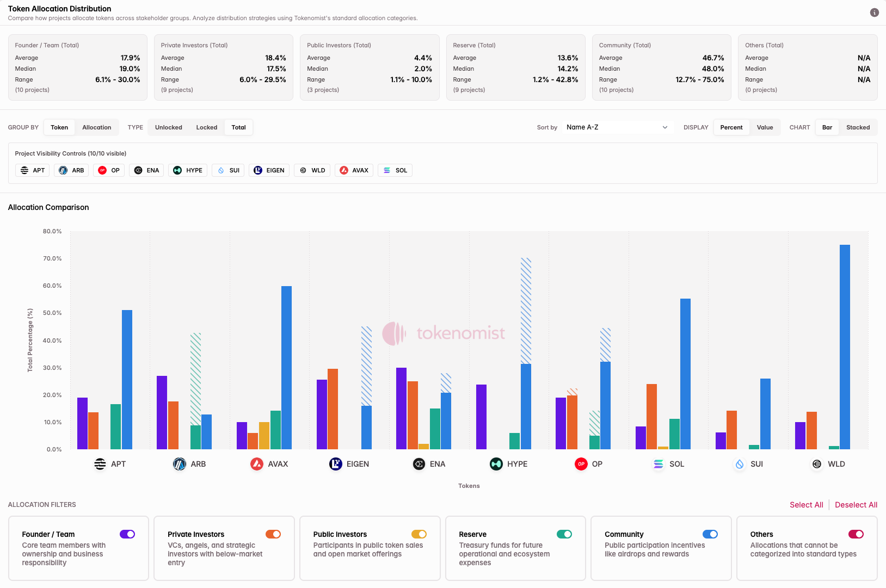
Task: Click the Select All link
Action: click(x=807, y=505)
